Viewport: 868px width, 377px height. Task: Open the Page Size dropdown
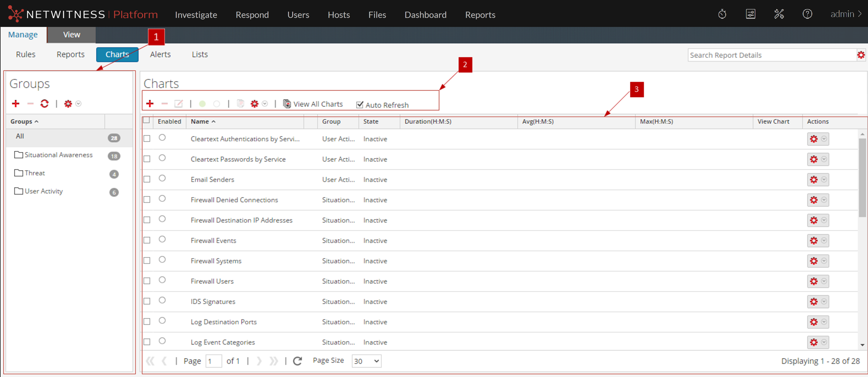pyautogui.click(x=366, y=361)
